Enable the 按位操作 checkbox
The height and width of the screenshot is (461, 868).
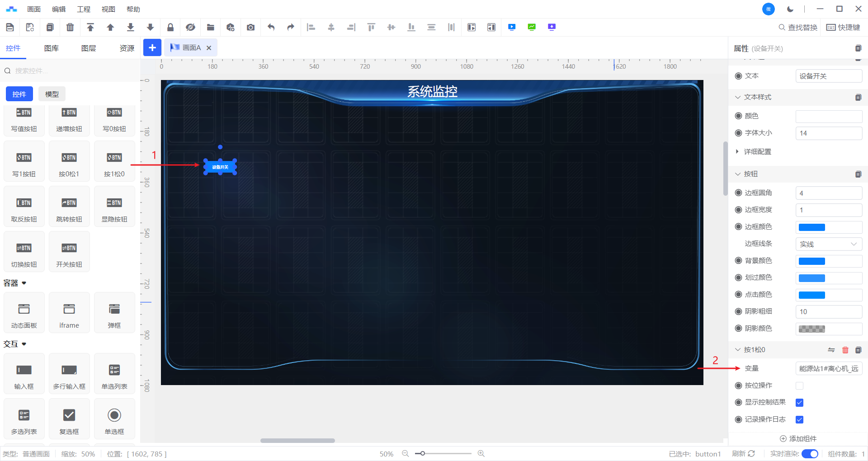[x=799, y=386]
